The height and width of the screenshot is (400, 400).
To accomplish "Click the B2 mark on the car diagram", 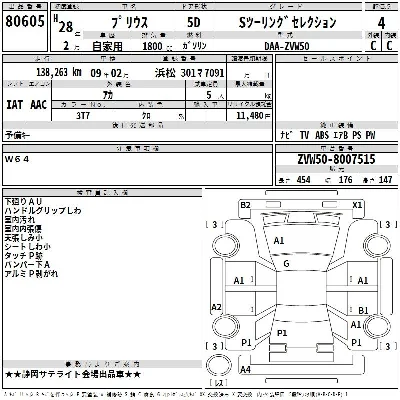I will click(x=245, y=205).
